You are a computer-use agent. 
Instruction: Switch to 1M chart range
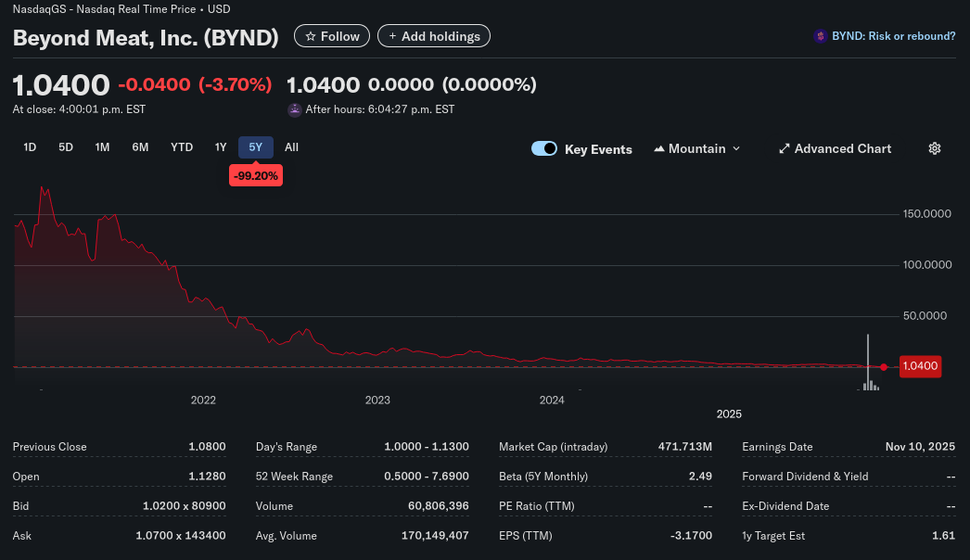coord(102,147)
